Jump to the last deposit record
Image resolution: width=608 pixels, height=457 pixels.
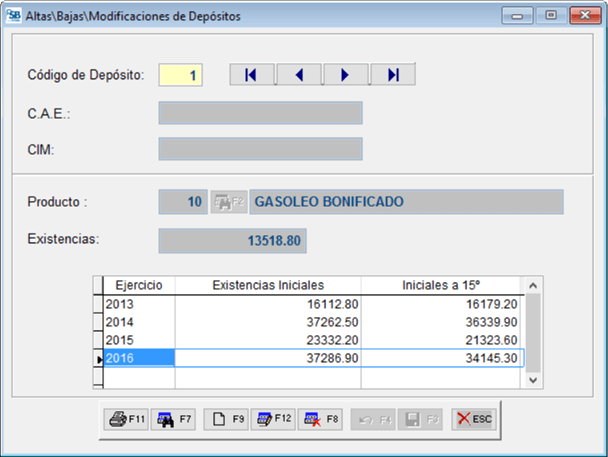tap(392, 75)
